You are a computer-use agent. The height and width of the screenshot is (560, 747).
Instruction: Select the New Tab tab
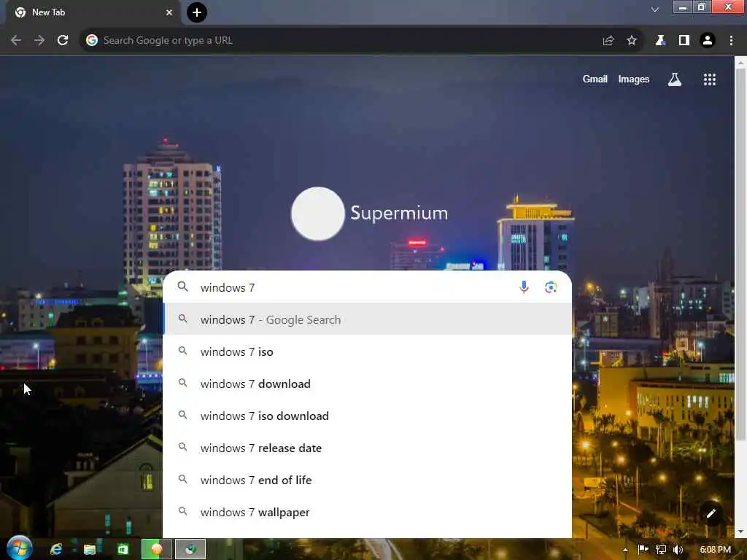(93, 12)
